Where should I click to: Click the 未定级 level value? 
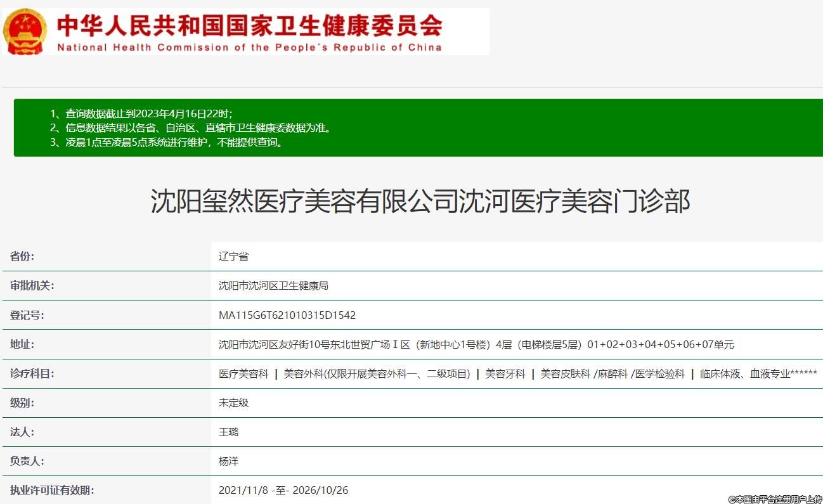(233, 403)
